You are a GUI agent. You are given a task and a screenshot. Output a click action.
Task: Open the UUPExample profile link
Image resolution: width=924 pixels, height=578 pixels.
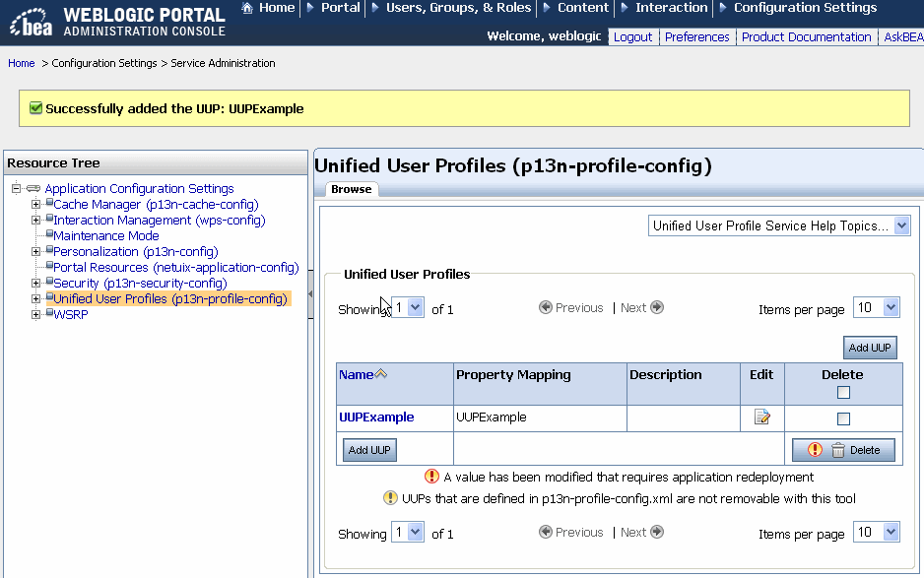point(376,417)
